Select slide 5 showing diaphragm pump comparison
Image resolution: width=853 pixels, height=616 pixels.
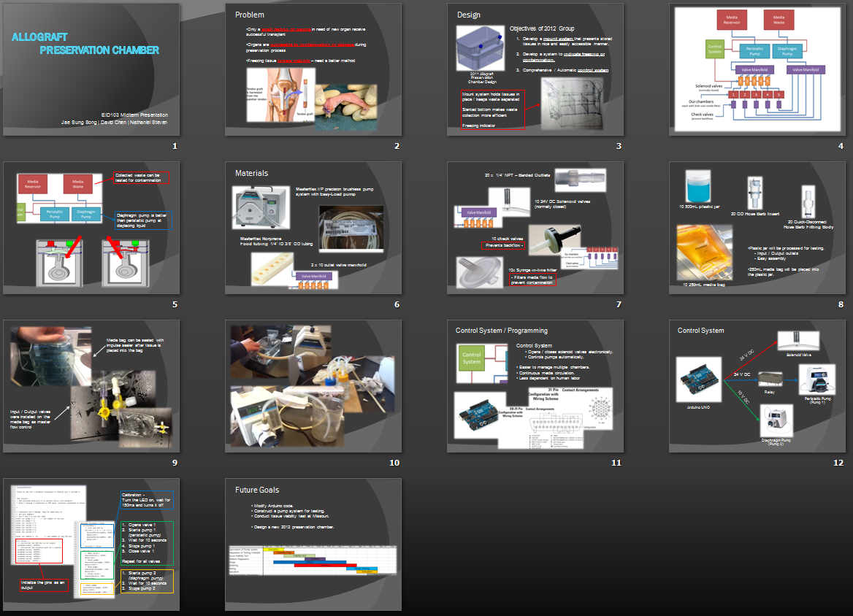[91, 228]
